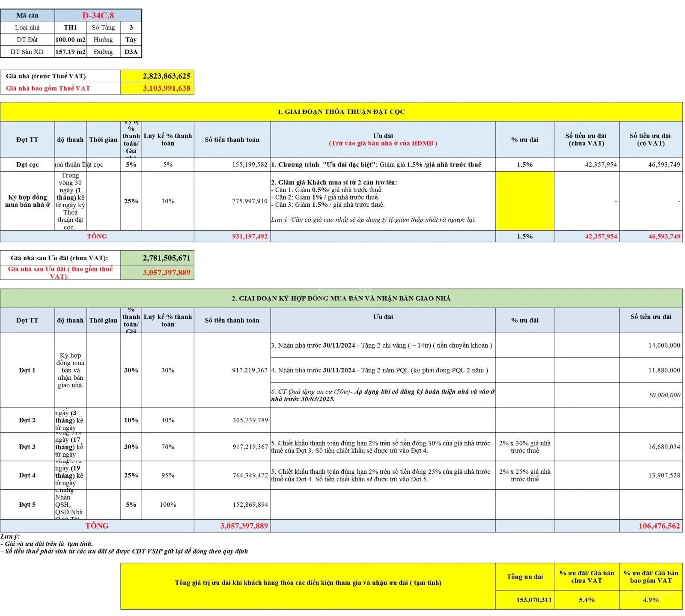The width and height of the screenshot is (685, 616).
Task: Select contract payment amount 775,997,910
Action: 232,201
